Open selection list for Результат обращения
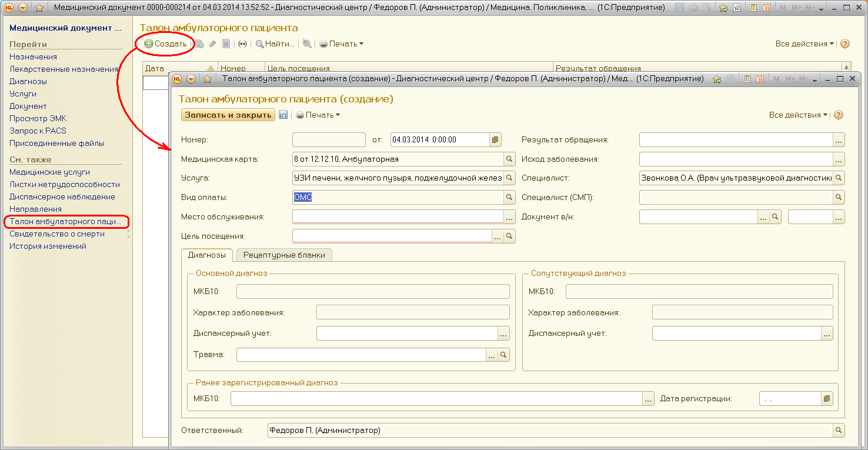 pos(839,140)
